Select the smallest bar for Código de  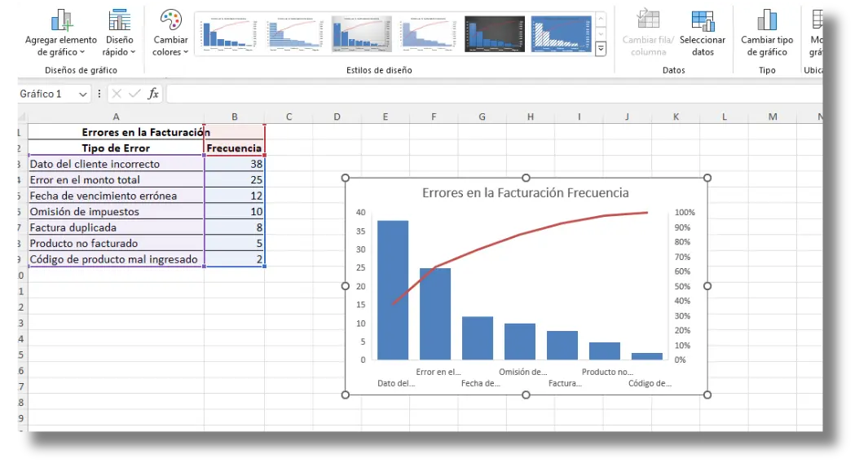647,357
